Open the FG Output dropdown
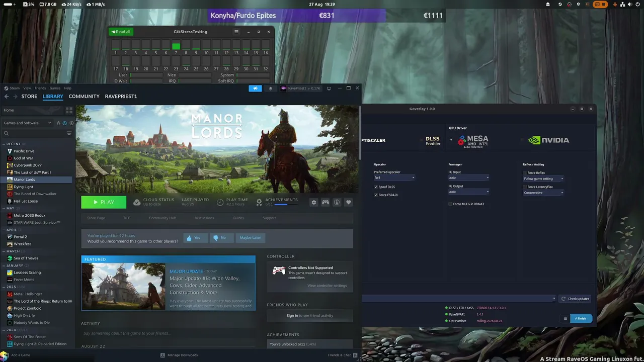Screen dimensions: 644x362 point(468,192)
